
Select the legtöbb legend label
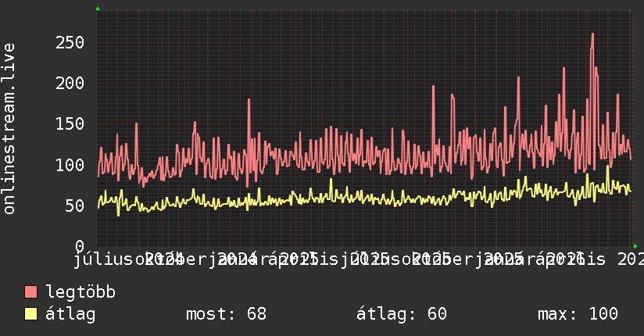tap(80, 291)
